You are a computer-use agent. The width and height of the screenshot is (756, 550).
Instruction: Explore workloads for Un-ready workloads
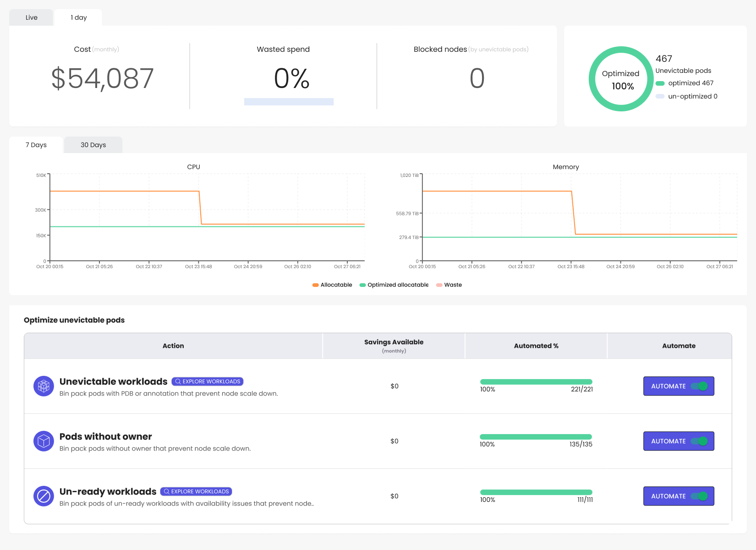(x=196, y=491)
